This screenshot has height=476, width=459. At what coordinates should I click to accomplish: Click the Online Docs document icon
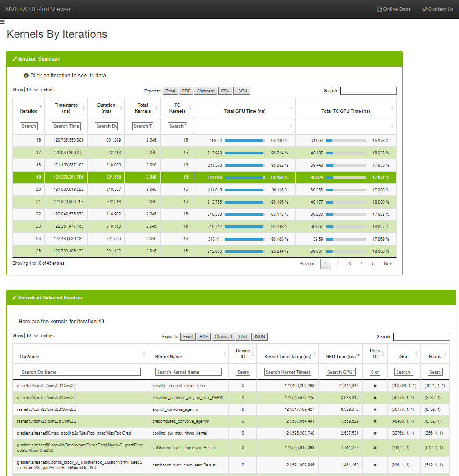coord(379,10)
